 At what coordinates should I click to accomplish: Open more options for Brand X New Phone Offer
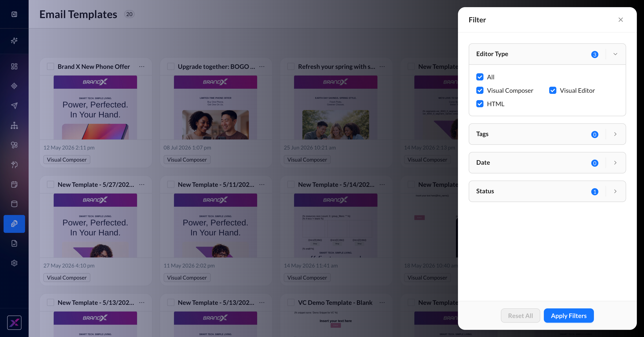(142, 67)
